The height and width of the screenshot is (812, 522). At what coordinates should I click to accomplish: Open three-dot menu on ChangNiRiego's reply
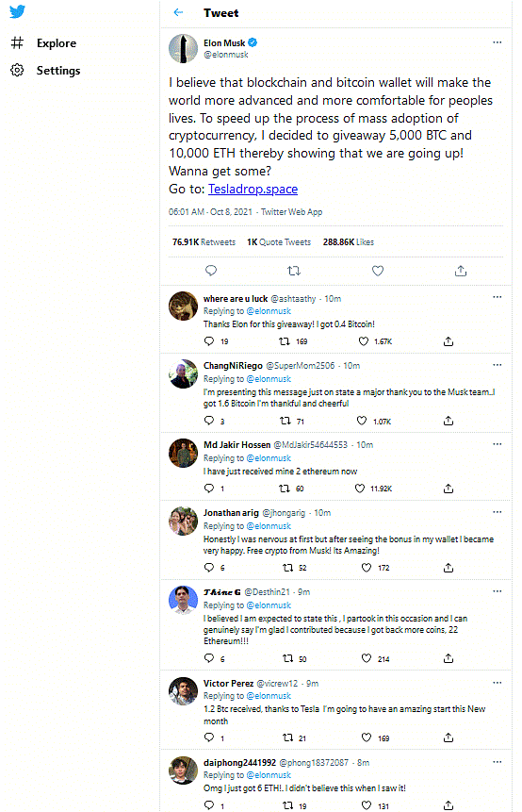(498, 365)
